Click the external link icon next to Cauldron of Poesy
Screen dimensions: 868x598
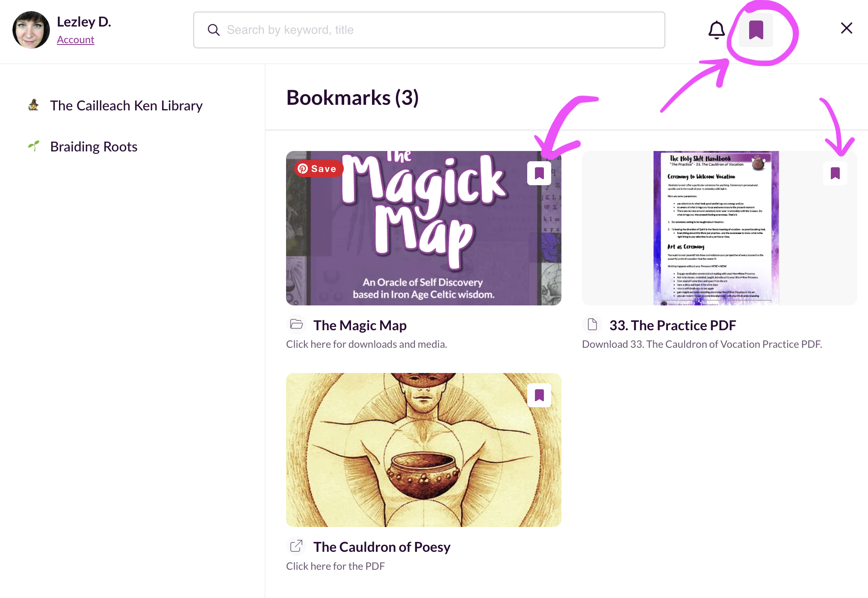point(296,546)
